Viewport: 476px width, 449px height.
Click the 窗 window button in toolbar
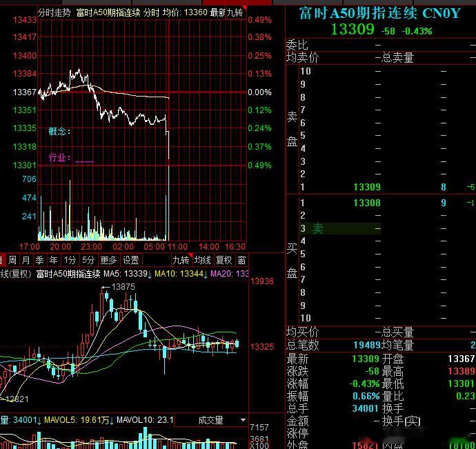[241, 260]
